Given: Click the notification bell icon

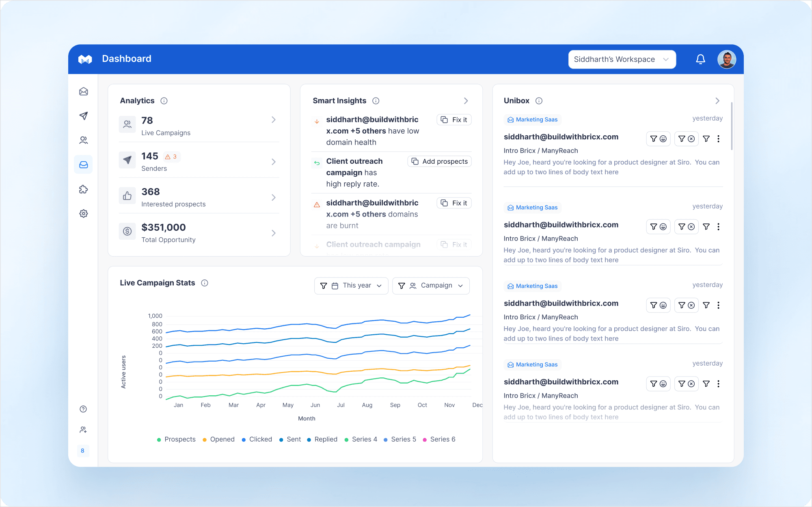Looking at the screenshot, I should (700, 59).
